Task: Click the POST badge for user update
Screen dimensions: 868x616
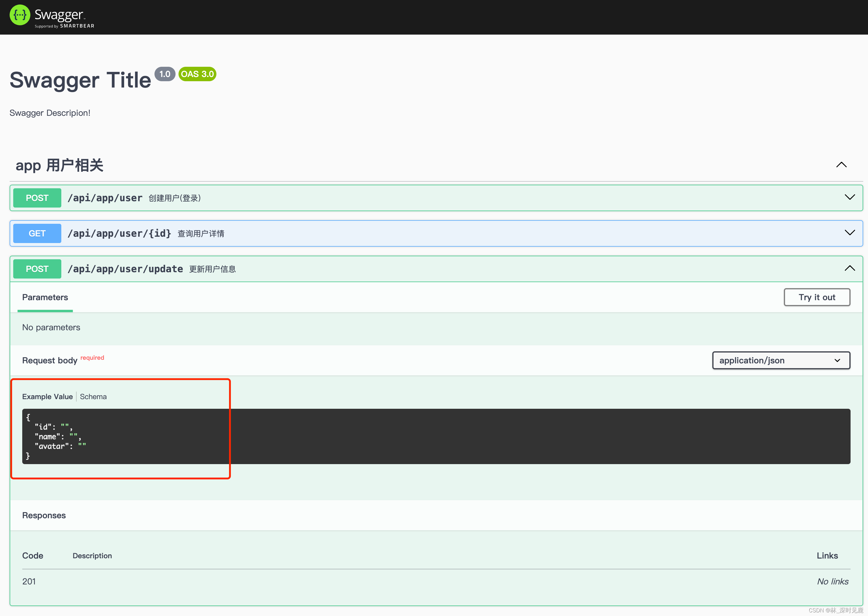Action: (37, 269)
